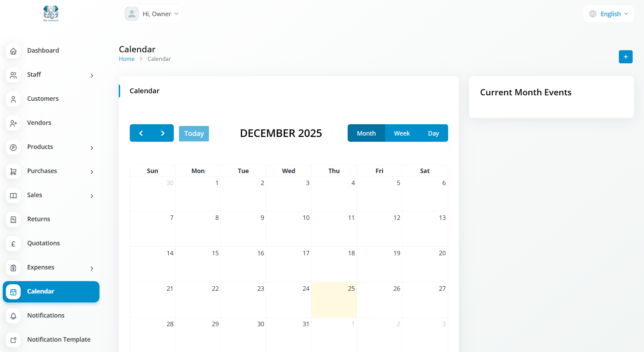The image size is (644, 352).
Task: Expand the Sales submenu chevron
Action: pyautogui.click(x=92, y=196)
